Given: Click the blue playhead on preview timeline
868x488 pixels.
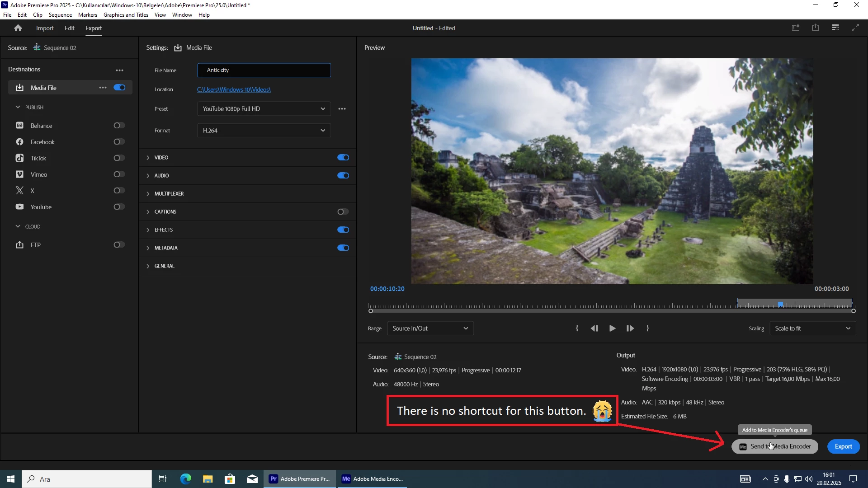Looking at the screenshot, I should tap(780, 305).
